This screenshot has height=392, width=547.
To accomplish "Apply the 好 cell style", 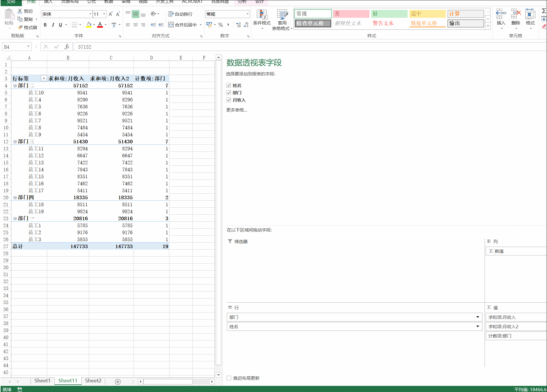I will tap(389, 14).
